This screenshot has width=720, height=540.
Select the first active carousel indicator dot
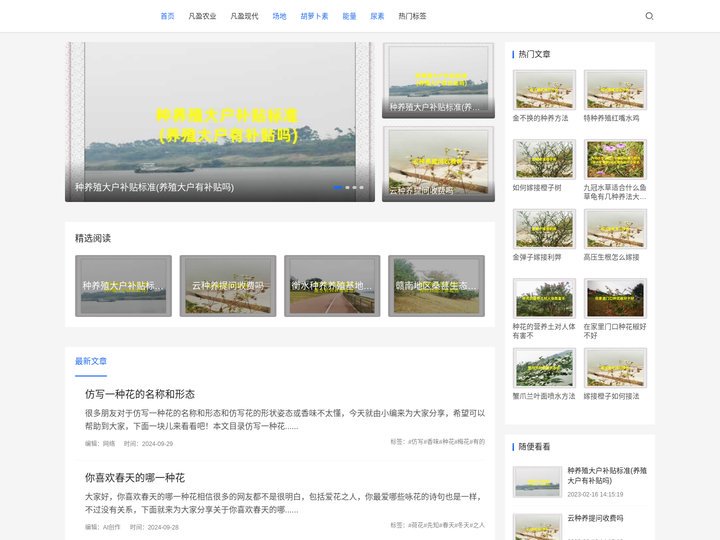point(338,187)
